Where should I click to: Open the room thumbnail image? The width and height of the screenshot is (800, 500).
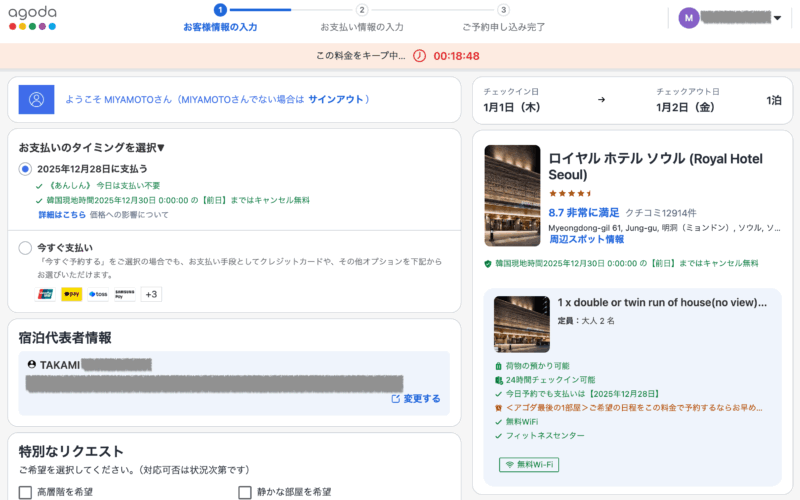[522, 324]
